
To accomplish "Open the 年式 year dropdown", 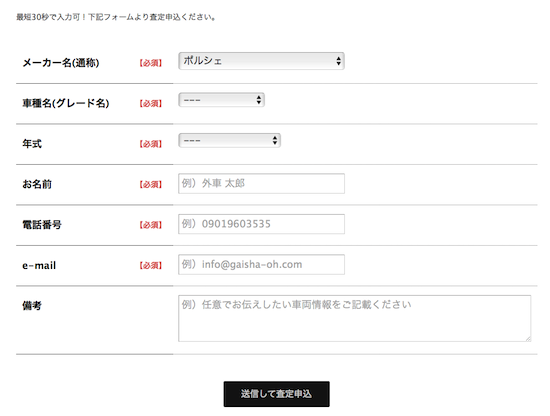I will coord(229,141).
